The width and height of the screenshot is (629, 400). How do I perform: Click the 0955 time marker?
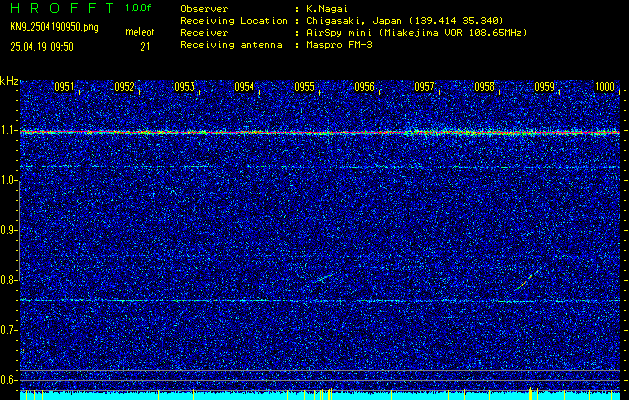[304, 87]
